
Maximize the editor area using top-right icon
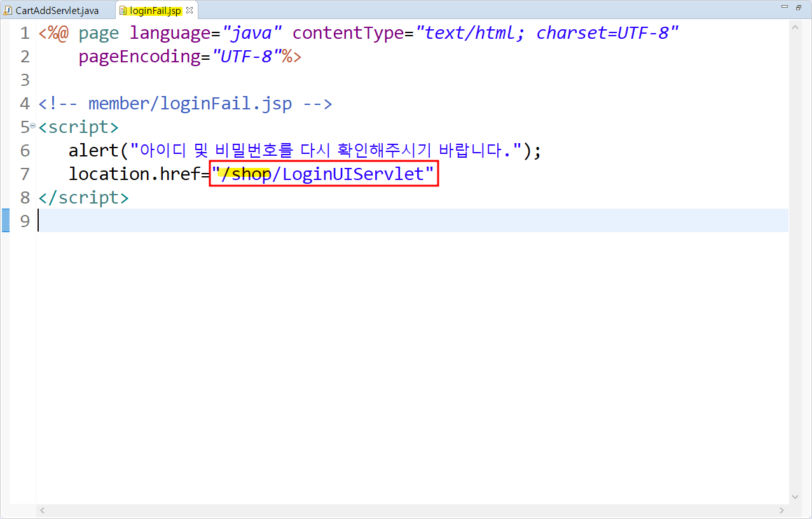click(x=798, y=8)
